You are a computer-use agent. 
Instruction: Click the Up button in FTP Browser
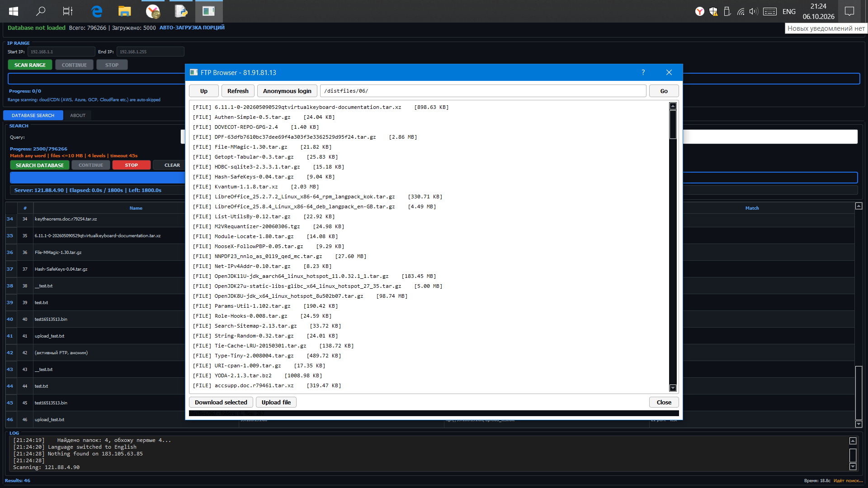click(x=204, y=91)
